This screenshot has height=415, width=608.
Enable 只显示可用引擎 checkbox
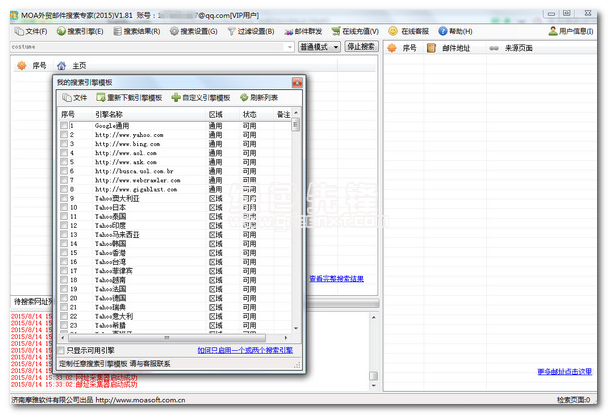click(61, 351)
